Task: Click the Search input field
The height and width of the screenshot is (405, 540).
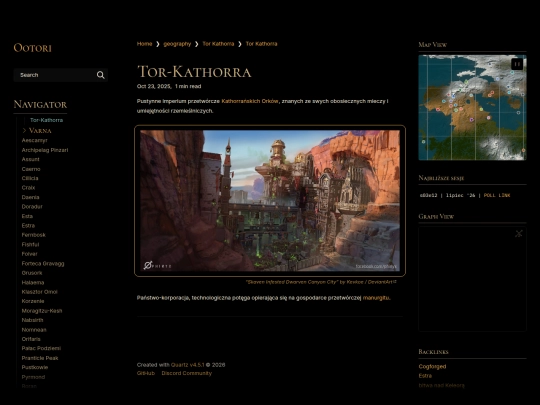Action: point(61,75)
